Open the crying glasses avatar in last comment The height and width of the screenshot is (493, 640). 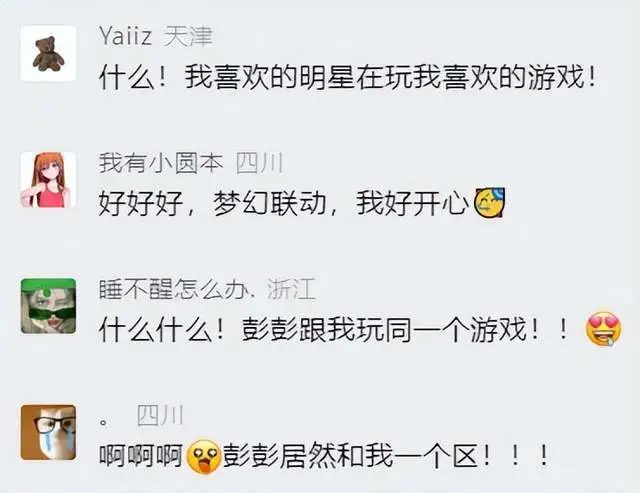pyautogui.click(x=48, y=432)
